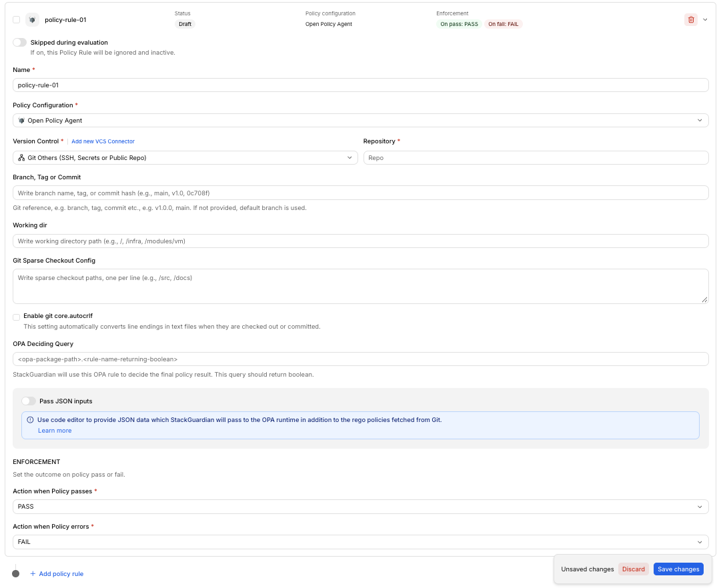Click the Branch, Tag or Commit field

tap(360, 193)
